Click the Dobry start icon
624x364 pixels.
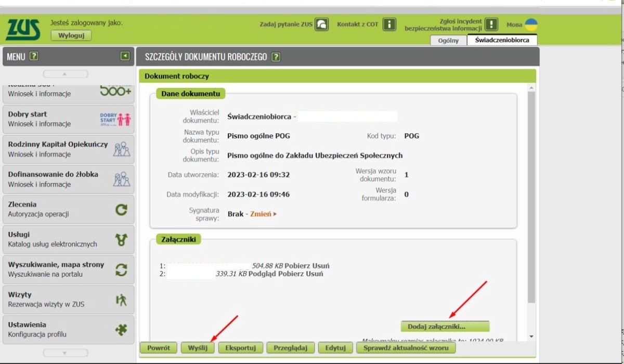tap(115, 119)
